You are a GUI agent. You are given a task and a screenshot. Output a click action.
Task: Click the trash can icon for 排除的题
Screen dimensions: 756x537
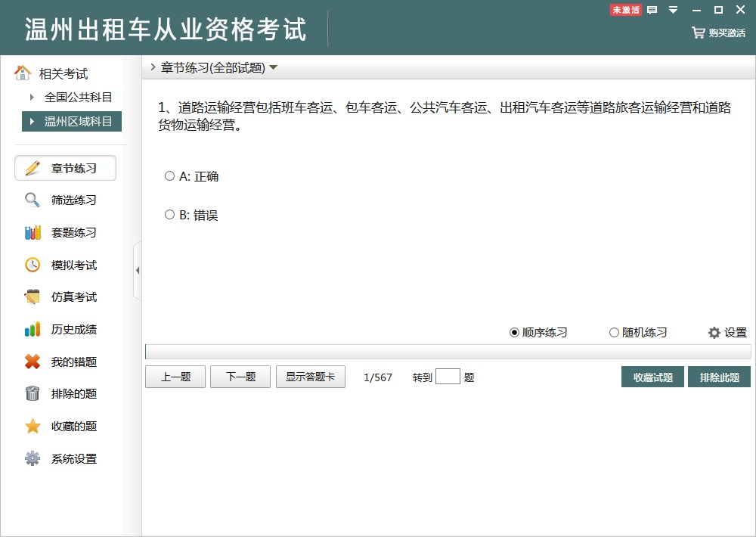click(33, 393)
